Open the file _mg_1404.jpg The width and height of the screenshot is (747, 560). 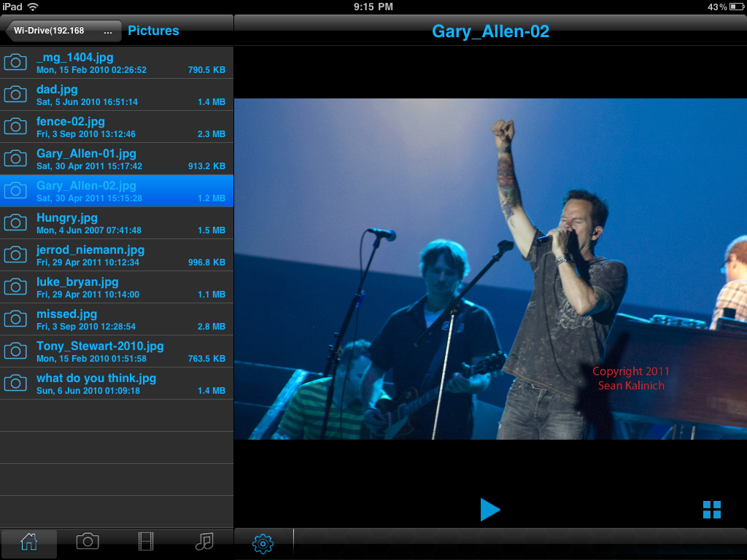[x=117, y=63]
